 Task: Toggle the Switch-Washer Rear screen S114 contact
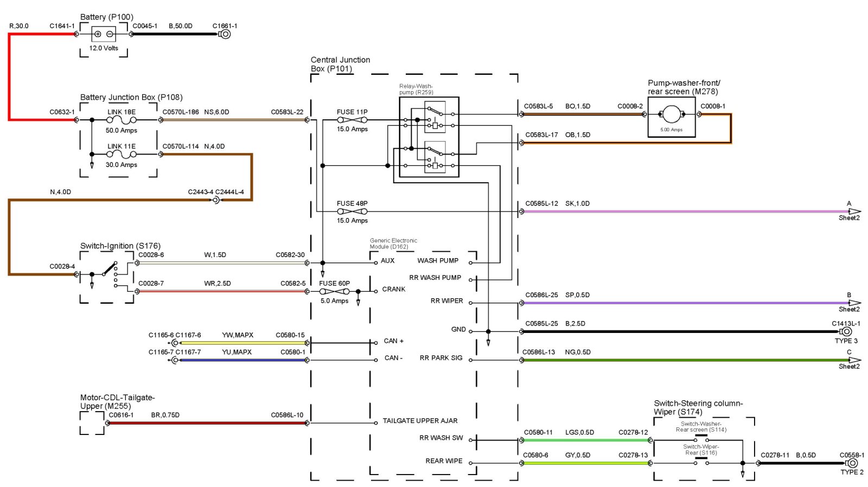(x=701, y=437)
